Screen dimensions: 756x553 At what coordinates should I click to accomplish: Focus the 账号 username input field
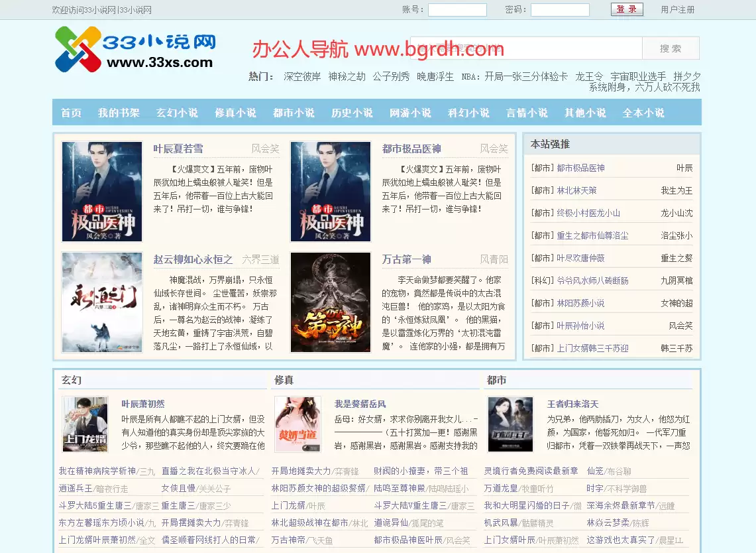457,10
